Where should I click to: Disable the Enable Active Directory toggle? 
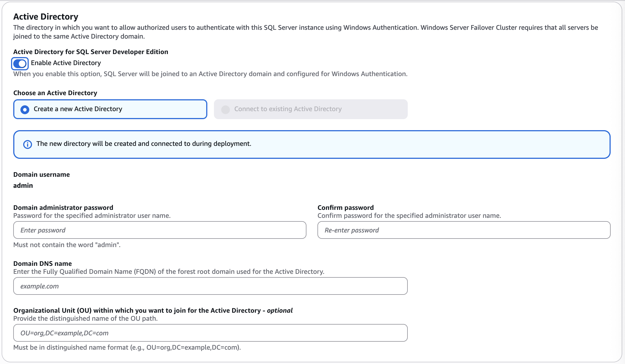tap(20, 64)
